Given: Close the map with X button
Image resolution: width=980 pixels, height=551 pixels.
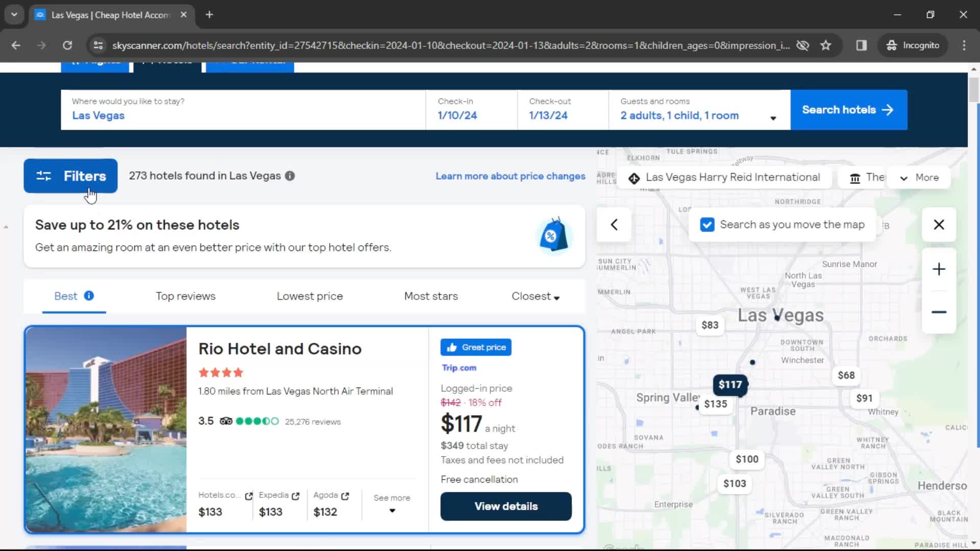Looking at the screenshot, I should (x=939, y=224).
